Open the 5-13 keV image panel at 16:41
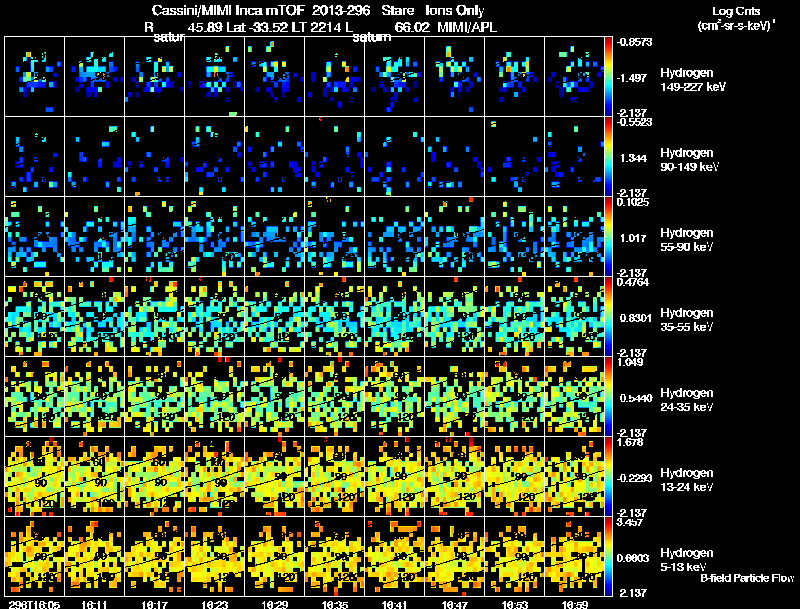 coord(394,557)
